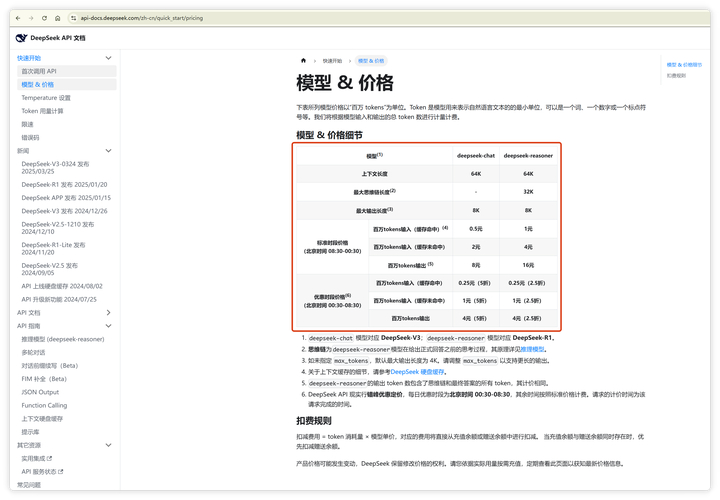Click the 0.25元（2.5折）discount cell

[528, 283]
